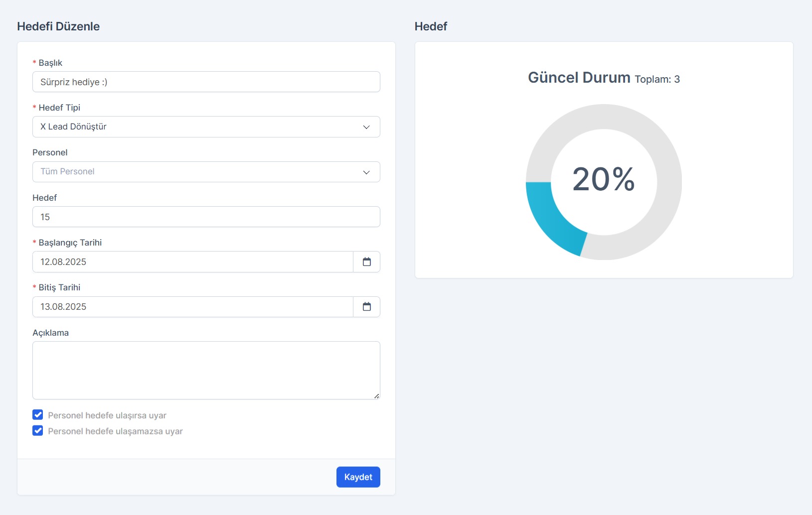Uncheck 'Personel hedefe ulaşırsa uyar' checkbox
Image resolution: width=812 pixels, height=515 pixels.
click(38, 415)
